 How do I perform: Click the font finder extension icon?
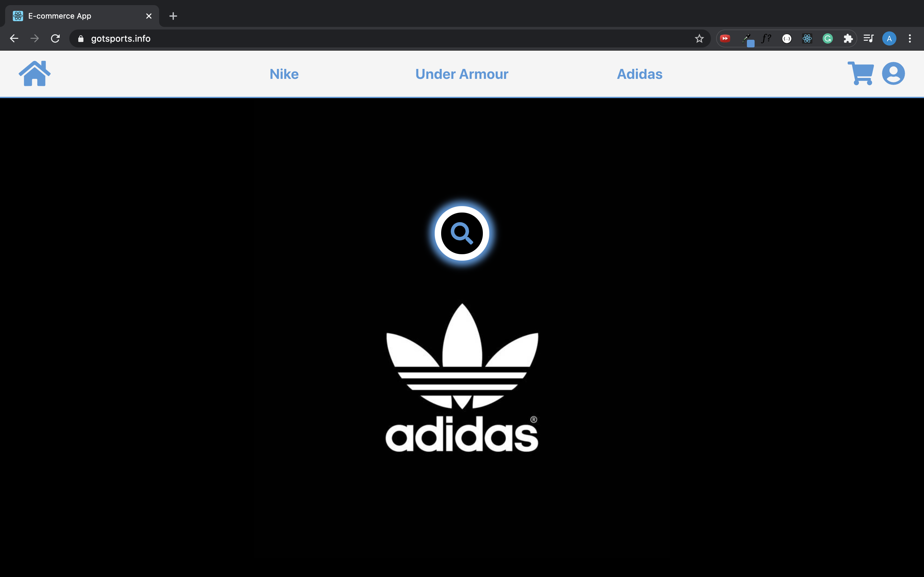766,38
